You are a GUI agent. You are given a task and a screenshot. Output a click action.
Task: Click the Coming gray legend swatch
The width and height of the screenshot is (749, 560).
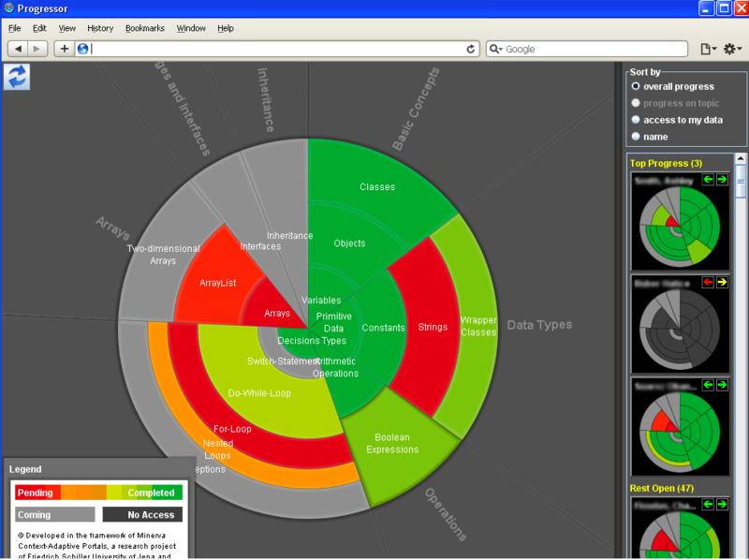(x=54, y=515)
